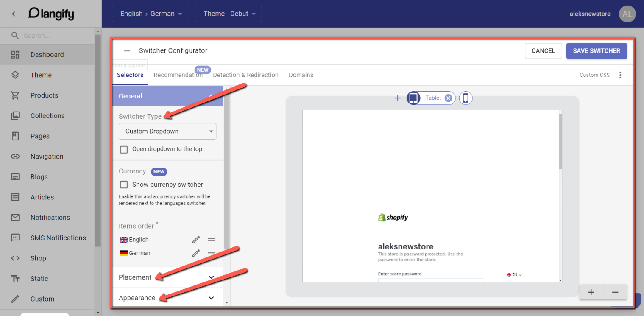644x316 pixels.
Task: Open the three-dot more options menu
Action: 620,75
